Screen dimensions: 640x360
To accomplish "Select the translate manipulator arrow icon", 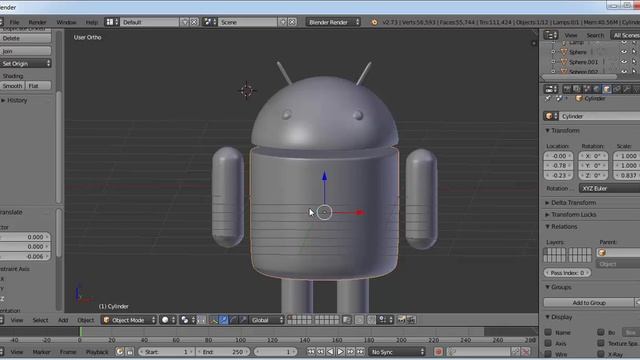I will pos(223,320).
